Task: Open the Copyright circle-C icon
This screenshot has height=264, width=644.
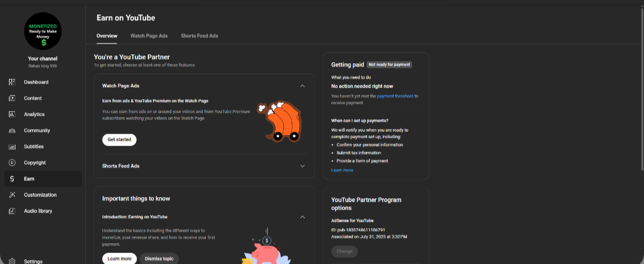Action: pyautogui.click(x=12, y=162)
